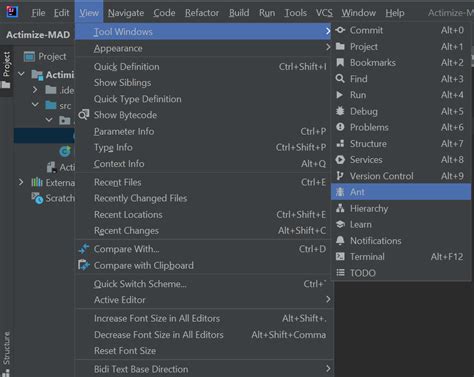Select Context Info

203,164
